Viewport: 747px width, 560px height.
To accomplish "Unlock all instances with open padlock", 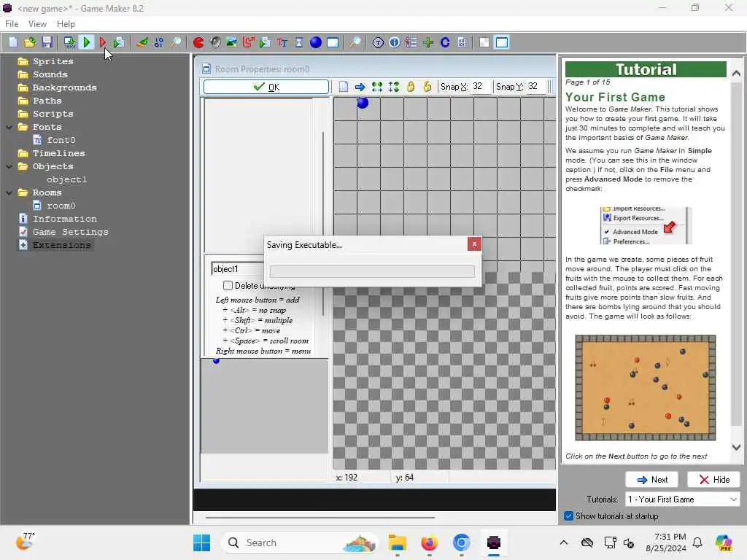I will 427,87.
